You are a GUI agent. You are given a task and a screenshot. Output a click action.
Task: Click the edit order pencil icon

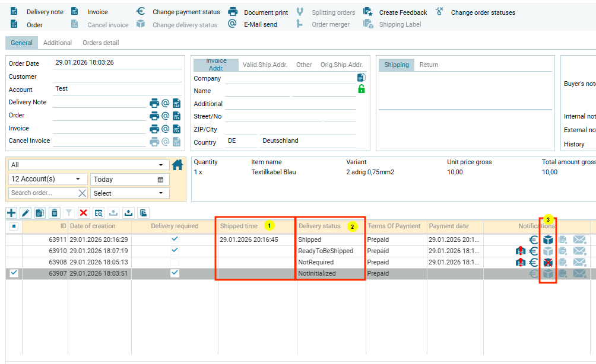26,213
